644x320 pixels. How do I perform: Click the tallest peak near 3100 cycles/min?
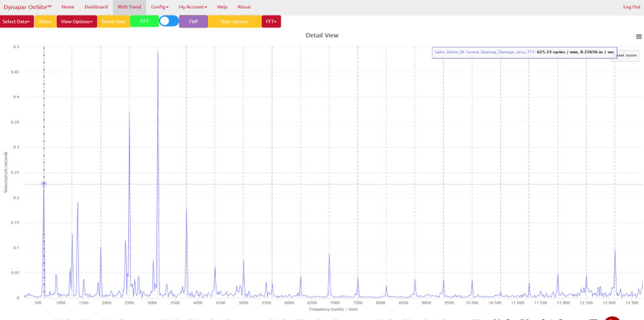[158, 52]
